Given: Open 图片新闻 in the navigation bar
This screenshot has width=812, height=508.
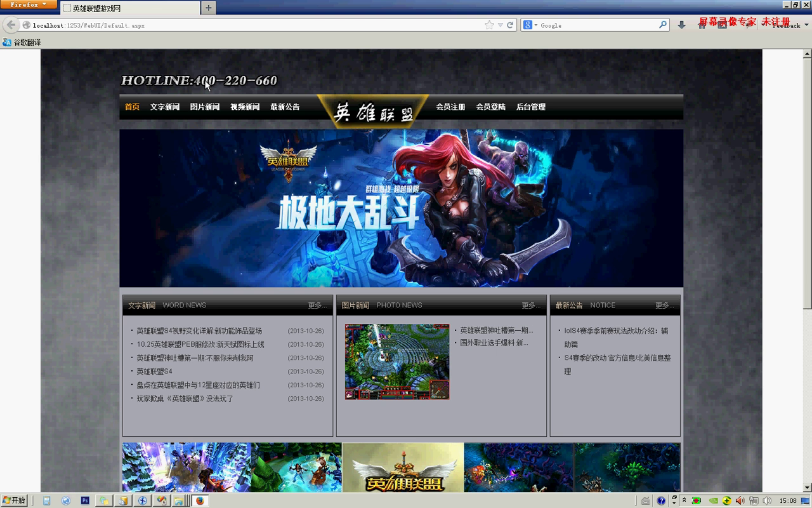Looking at the screenshot, I should [x=205, y=107].
